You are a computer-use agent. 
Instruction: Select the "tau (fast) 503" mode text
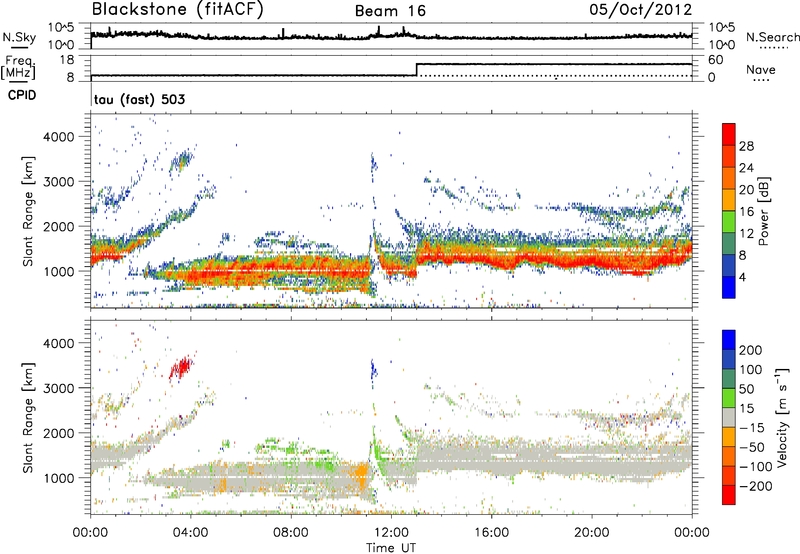click(x=139, y=99)
